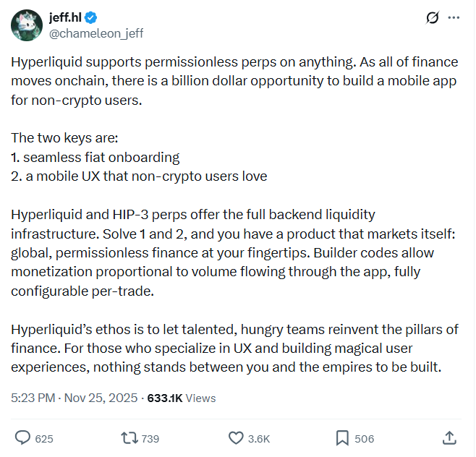Screen dimensions: 476x457
Task: Open the @chameleon_jeff handle link
Action: point(96,33)
